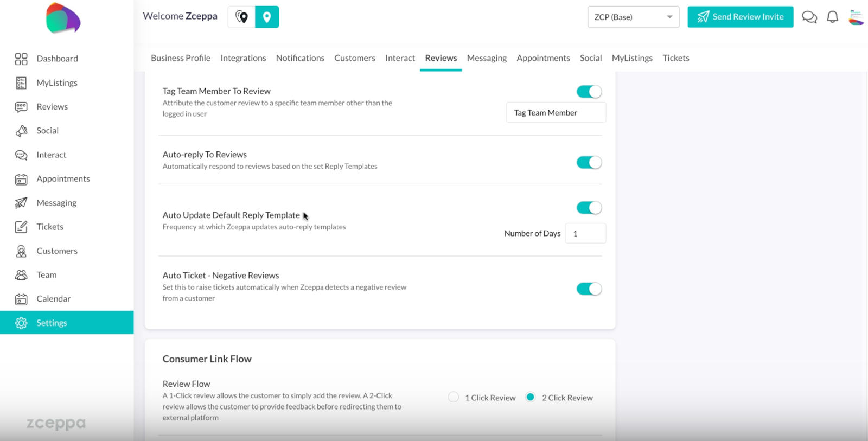The width and height of the screenshot is (868, 441).
Task: Toggle Auto-reply To Reviews switch
Action: (x=589, y=162)
